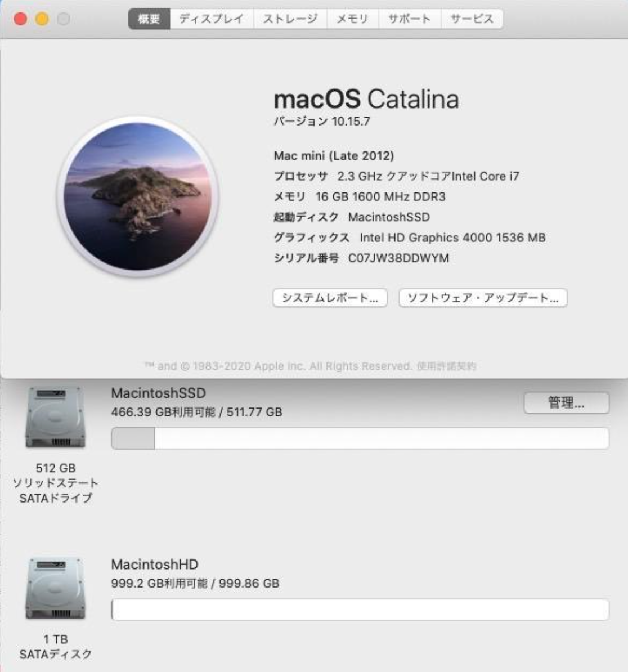The height and width of the screenshot is (672, 628).
Task: Click the Intel HD Graphics 4000 1536 MB text
Action: [x=453, y=238]
